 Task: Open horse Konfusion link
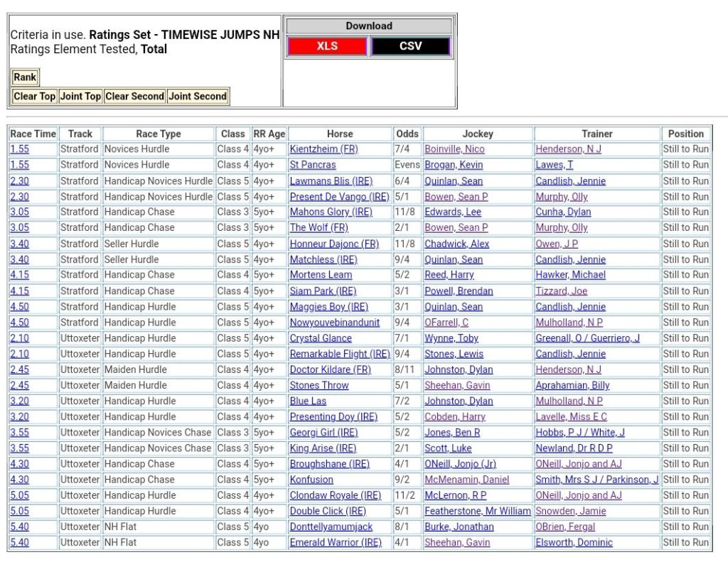[x=311, y=480]
